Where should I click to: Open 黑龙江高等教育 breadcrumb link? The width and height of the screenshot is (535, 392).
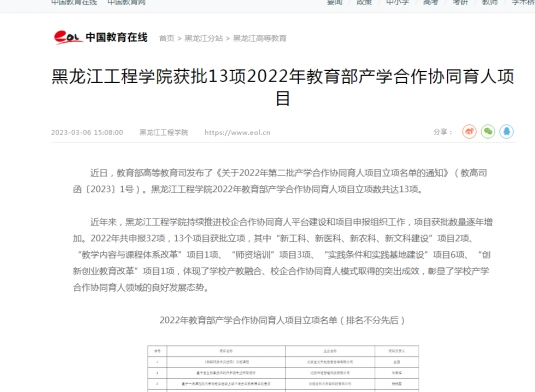260,38
